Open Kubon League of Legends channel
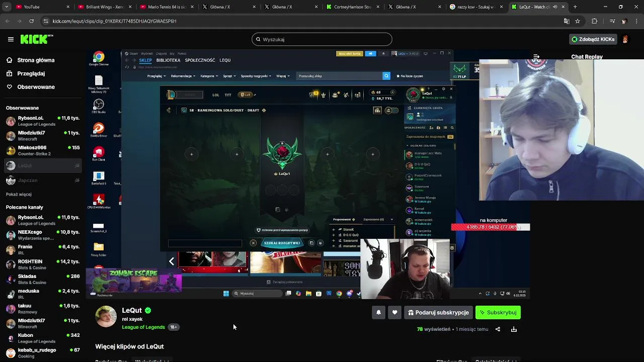 pyautogui.click(x=43, y=338)
